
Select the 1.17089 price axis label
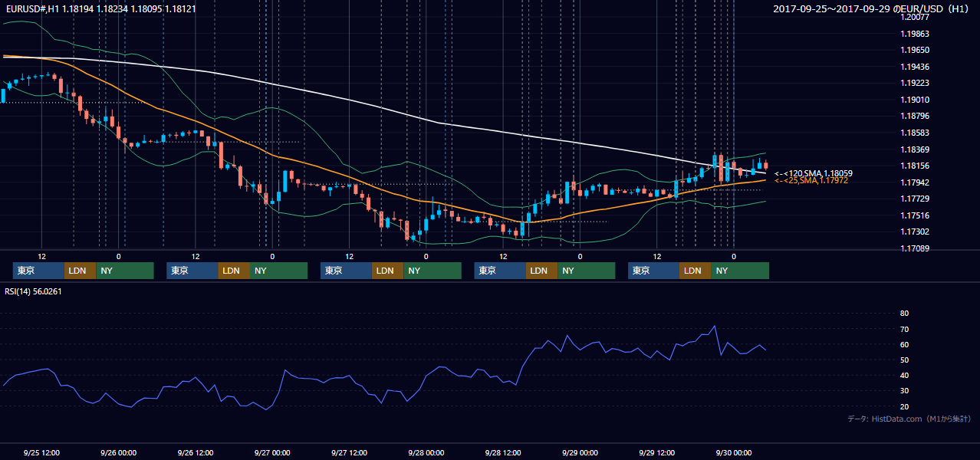[915, 248]
